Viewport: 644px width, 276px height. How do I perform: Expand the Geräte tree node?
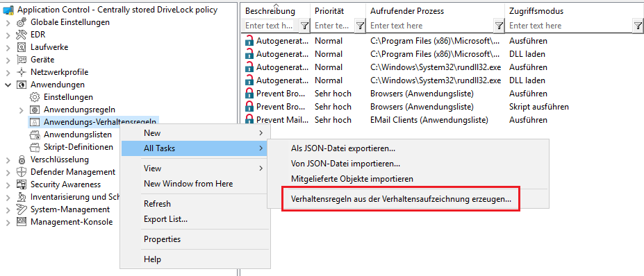(x=8, y=60)
